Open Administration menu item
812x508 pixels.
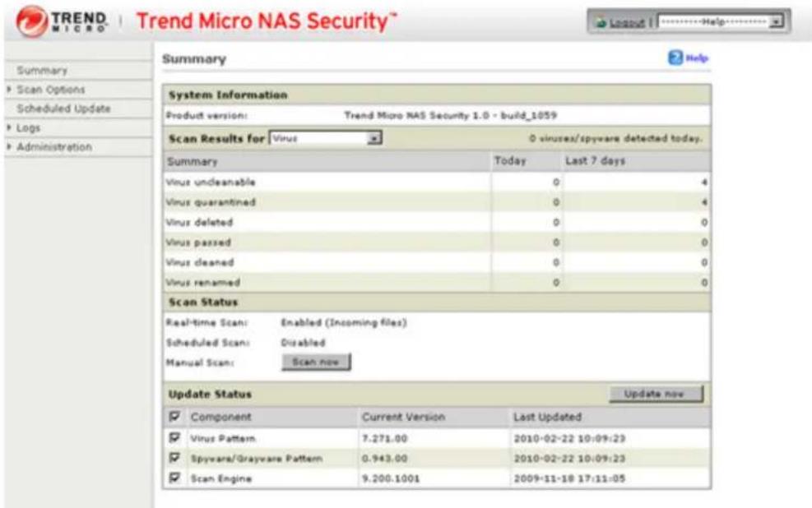click(53, 147)
